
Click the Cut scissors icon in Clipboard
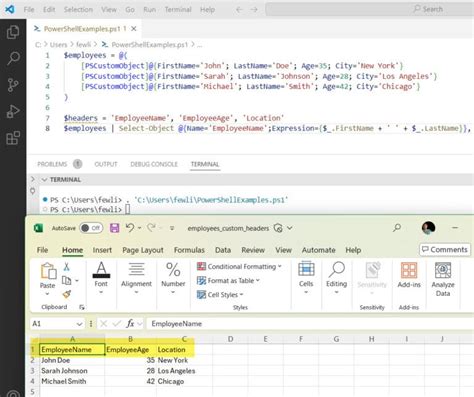(x=67, y=267)
